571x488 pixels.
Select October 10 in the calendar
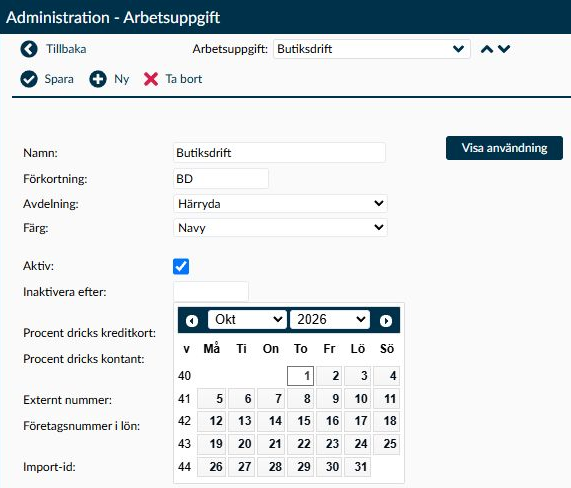click(x=358, y=399)
